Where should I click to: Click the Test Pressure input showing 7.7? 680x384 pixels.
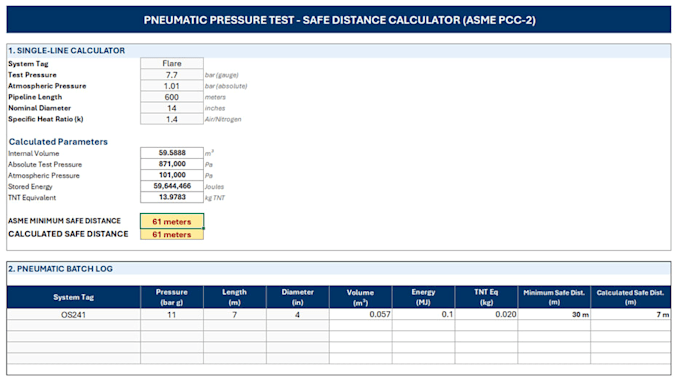172,75
